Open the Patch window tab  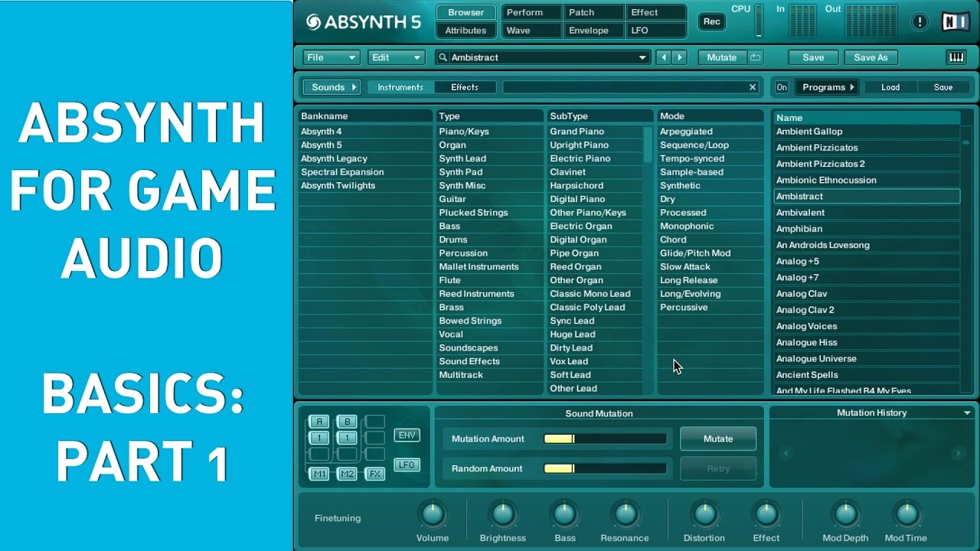coord(593,12)
